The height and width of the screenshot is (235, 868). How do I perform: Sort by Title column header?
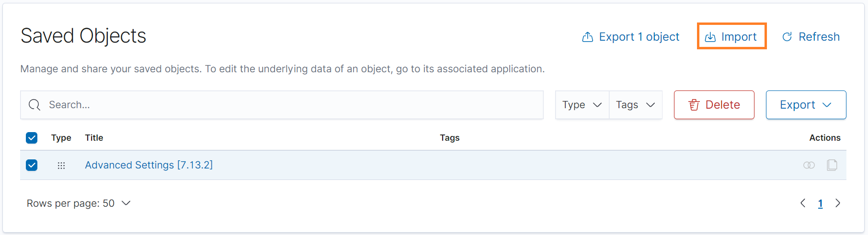94,138
